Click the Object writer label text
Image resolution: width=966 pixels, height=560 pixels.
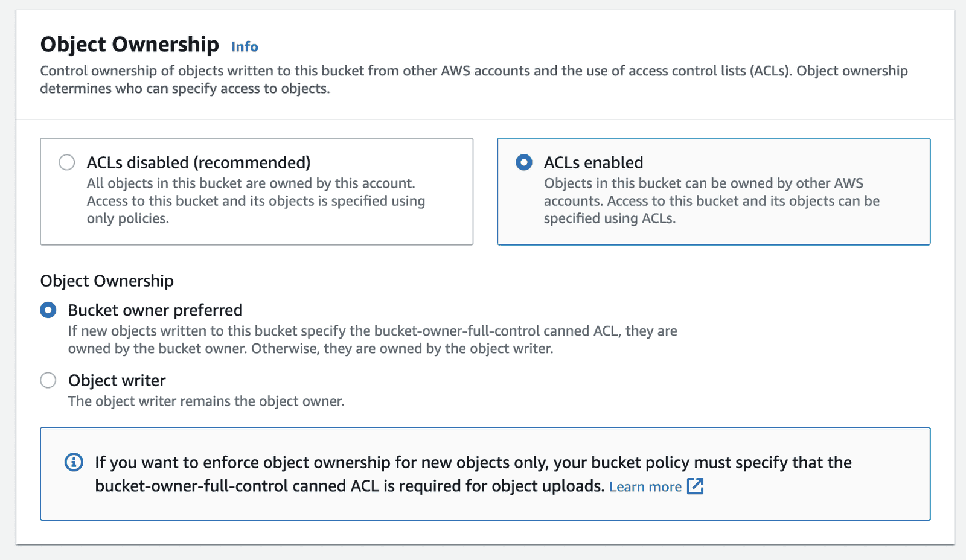pyautogui.click(x=117, y=380)
